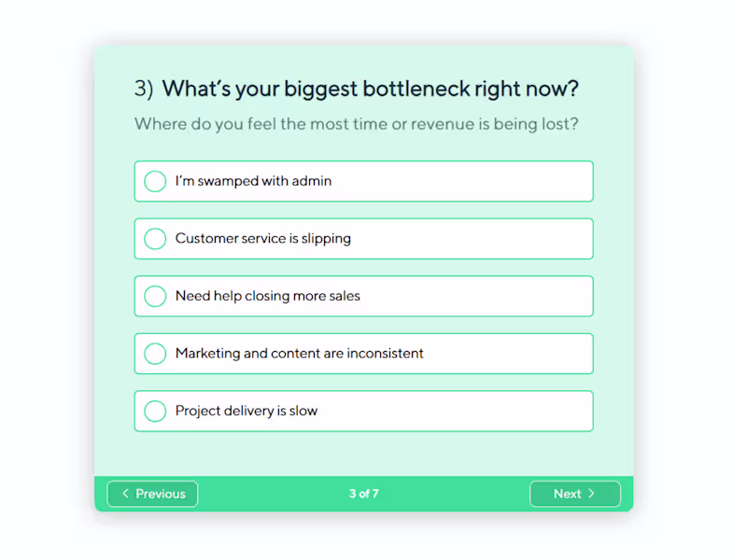Screen dimensions: 747x560
Task: Click the "Where do you feel" subtitle text
Action: point(356,123)
